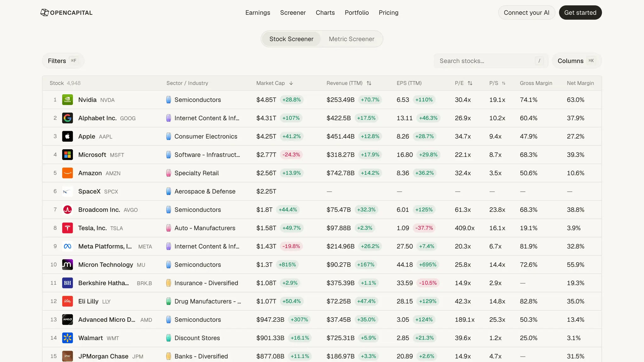Open the Portfolio nav item

pos(357,13)
